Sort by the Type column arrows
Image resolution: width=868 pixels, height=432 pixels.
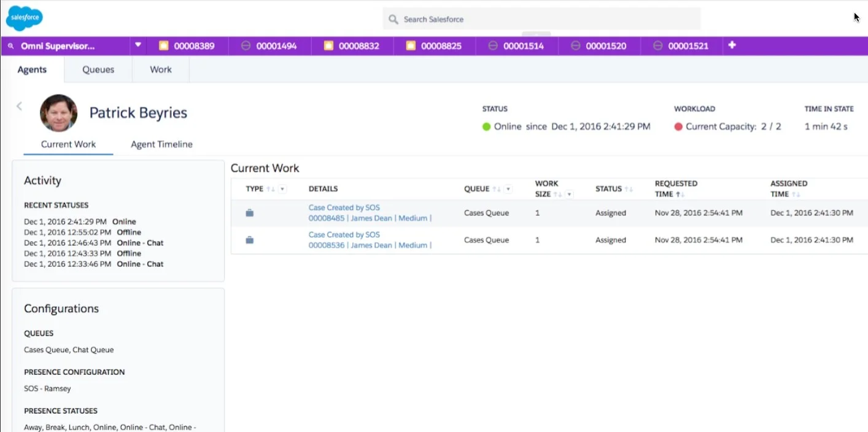tap(271, 189)
